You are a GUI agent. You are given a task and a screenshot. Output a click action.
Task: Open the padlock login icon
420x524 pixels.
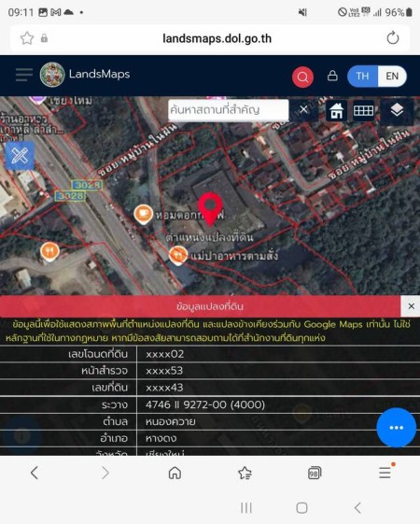click(x=332, y=76)
